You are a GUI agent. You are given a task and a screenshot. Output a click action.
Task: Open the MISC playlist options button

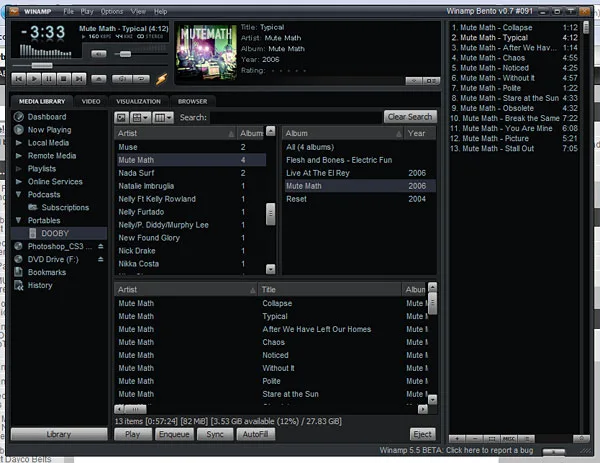pyautogui.click(x=509, y=439)
